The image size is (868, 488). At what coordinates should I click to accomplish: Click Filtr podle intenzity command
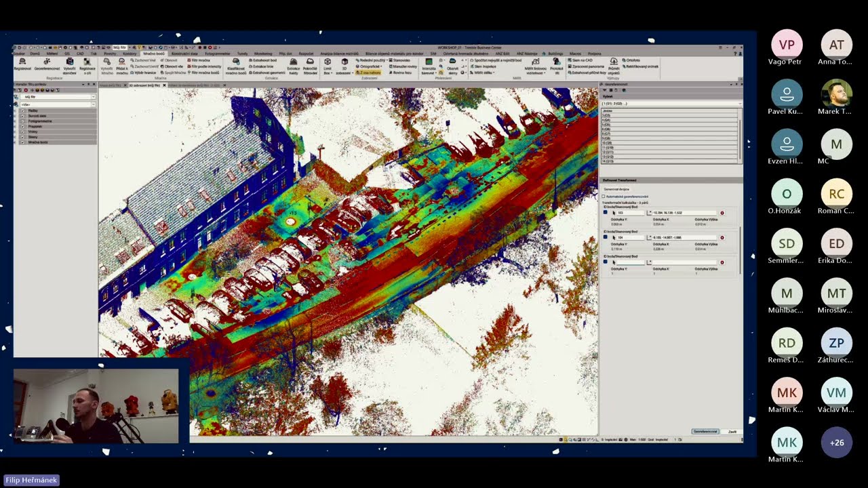(x=203, y=66)
